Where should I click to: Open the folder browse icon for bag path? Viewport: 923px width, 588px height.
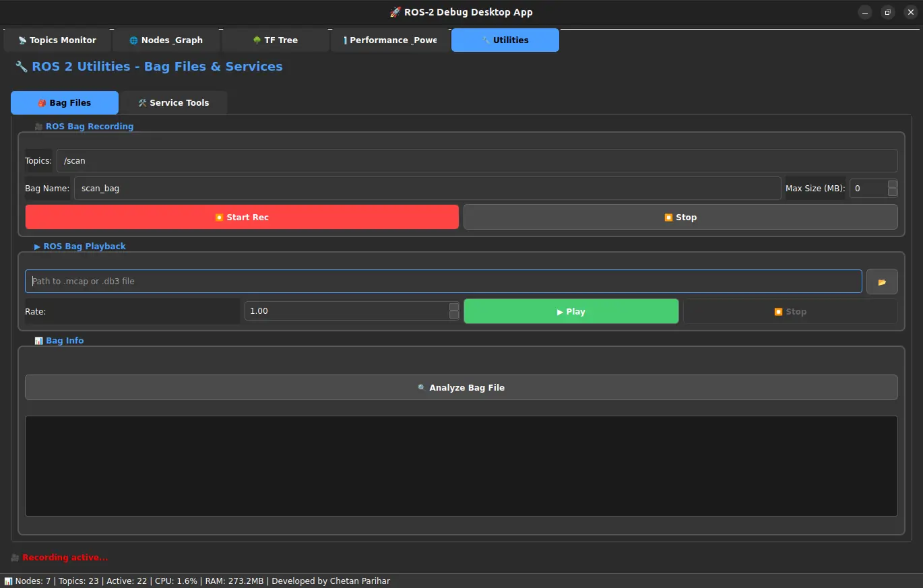tap(881, 282)
